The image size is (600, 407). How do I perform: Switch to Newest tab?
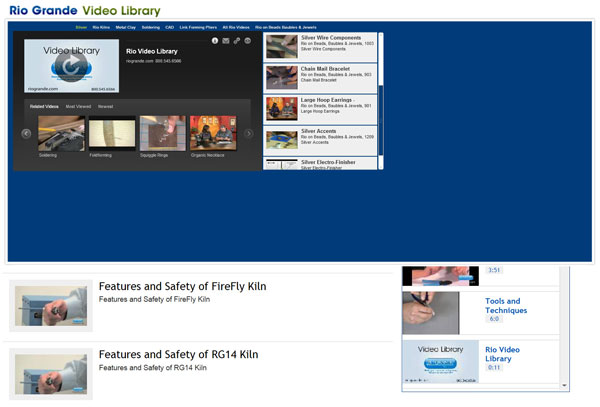106,106
